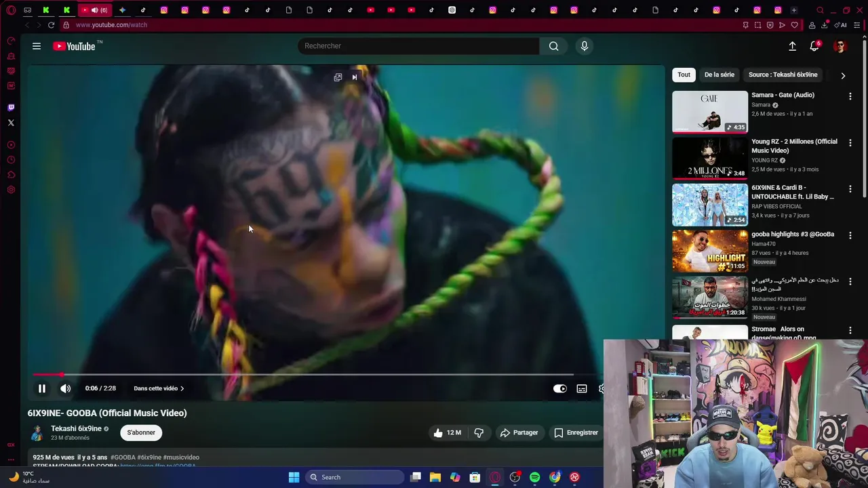
Task: Share the video with the Partager button
Action: pos(519,432)
